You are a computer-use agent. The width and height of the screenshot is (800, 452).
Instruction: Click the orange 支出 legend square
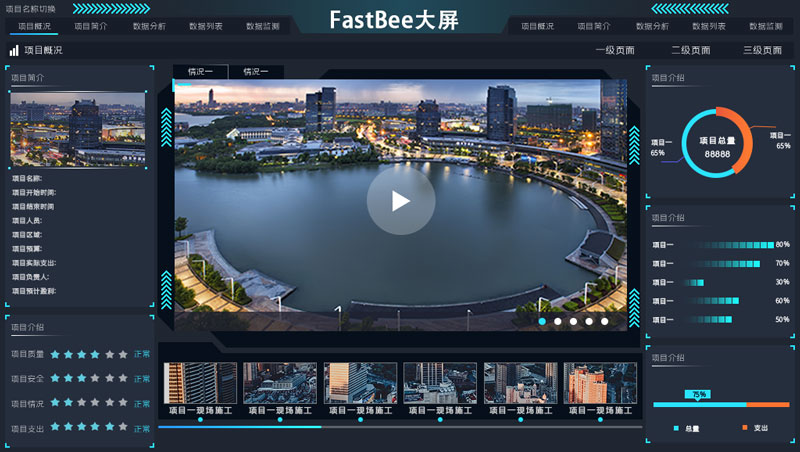pos(745,428)
